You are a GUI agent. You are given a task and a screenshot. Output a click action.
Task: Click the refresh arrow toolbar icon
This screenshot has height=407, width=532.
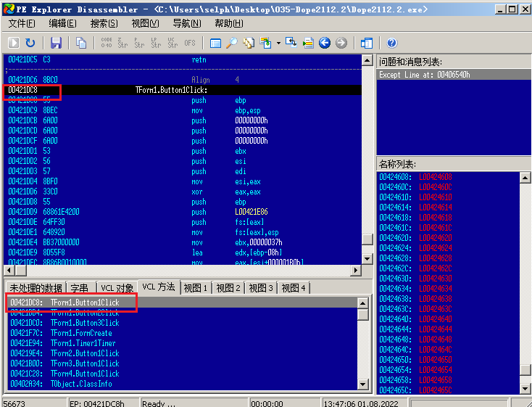coord(30,44)
